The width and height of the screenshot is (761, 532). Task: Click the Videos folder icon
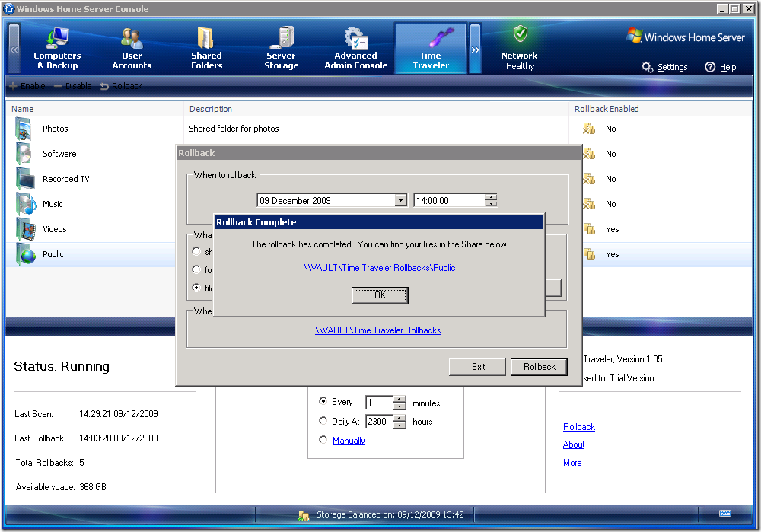coord(26,230)
